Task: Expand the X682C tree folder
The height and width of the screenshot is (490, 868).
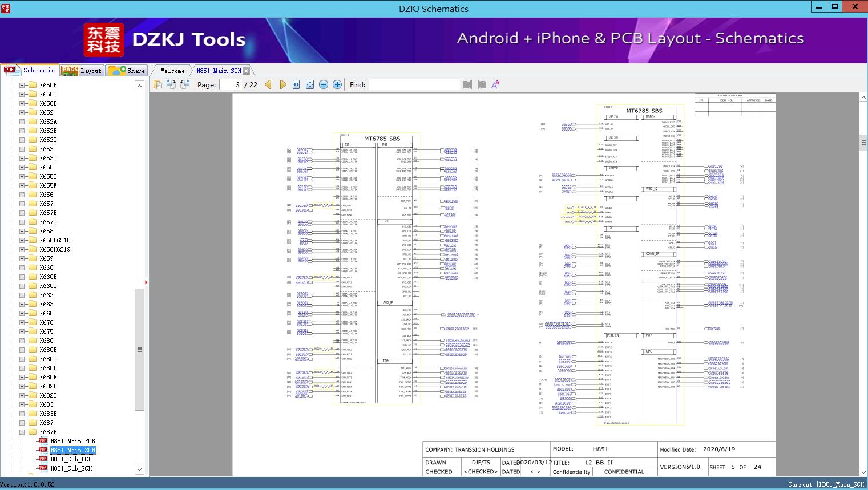Action: click(22, 395)
